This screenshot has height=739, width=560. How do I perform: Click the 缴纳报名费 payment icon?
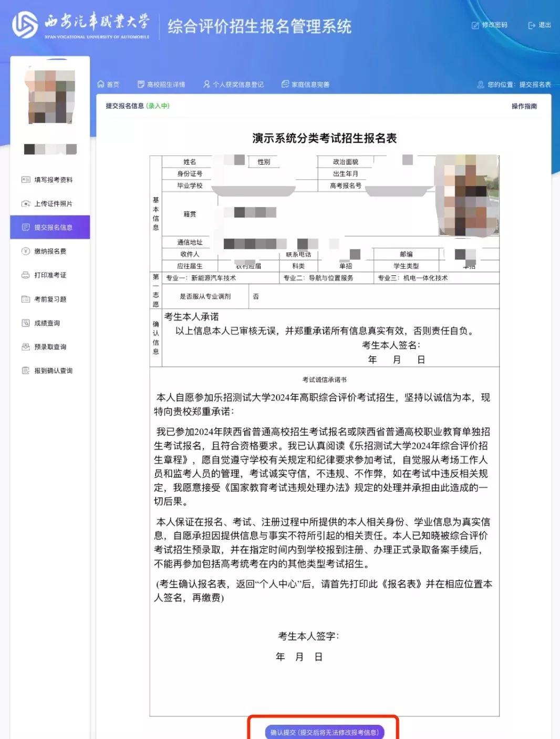coord(25,251)
